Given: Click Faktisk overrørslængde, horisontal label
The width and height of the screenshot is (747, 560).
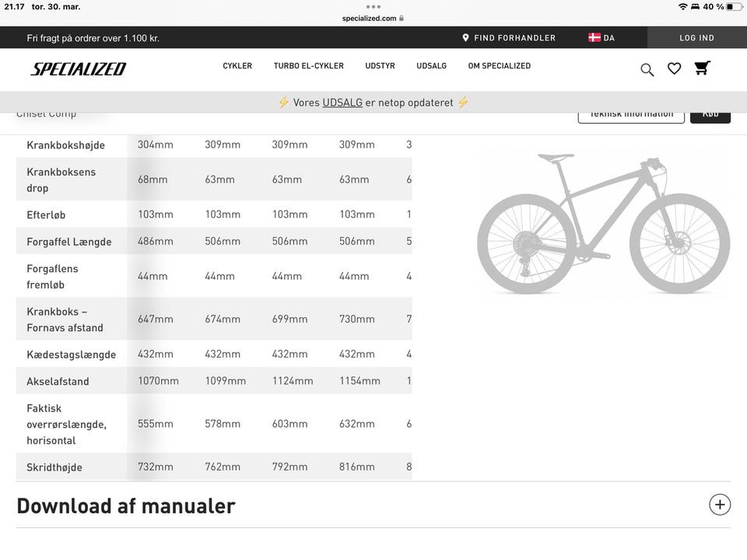Looking at the screenshot, I should pyautogui.click(x=66, y=424).
